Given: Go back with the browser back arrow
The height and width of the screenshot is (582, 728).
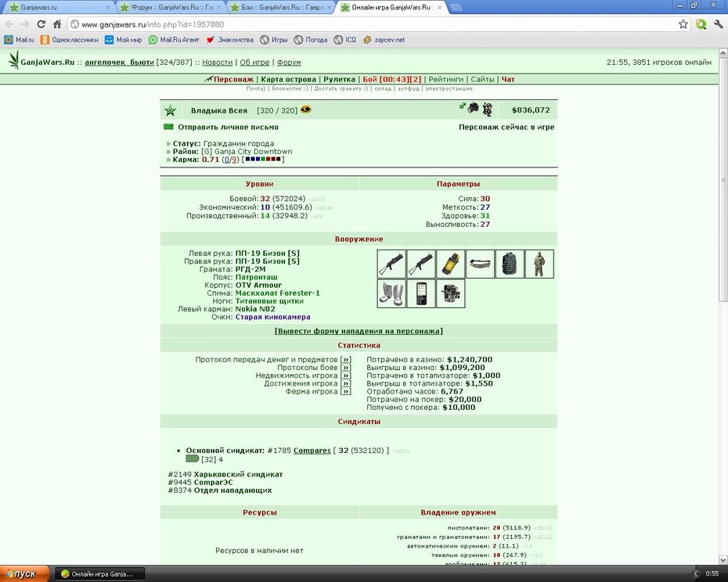Looking at the screenshot, I should (x=9, y=24).
